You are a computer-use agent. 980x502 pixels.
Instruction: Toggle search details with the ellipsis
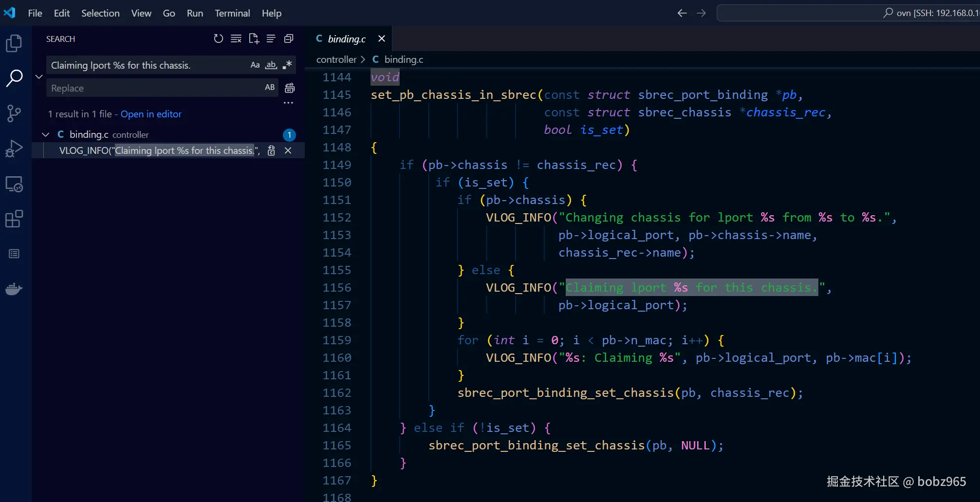tap(288, 103)
